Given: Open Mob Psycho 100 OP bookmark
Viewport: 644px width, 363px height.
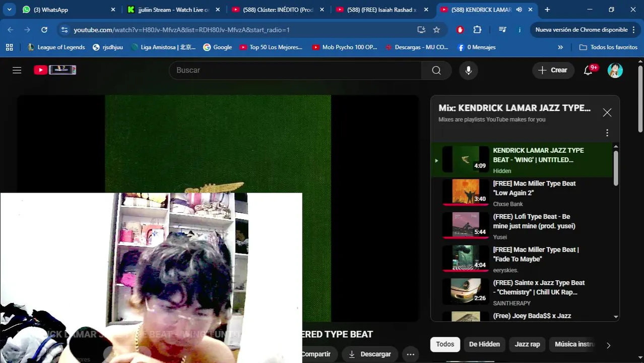Looking at the screenshot, I should point(345,47).
